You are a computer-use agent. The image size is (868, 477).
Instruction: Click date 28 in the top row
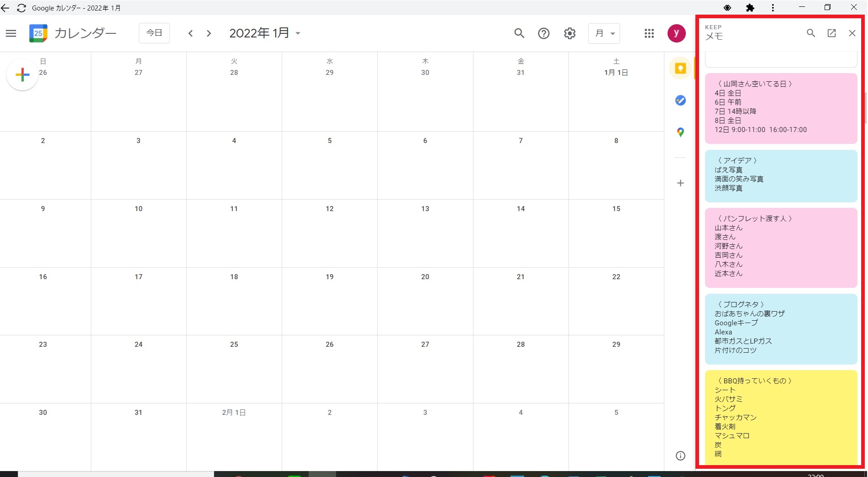pos(234,73)
